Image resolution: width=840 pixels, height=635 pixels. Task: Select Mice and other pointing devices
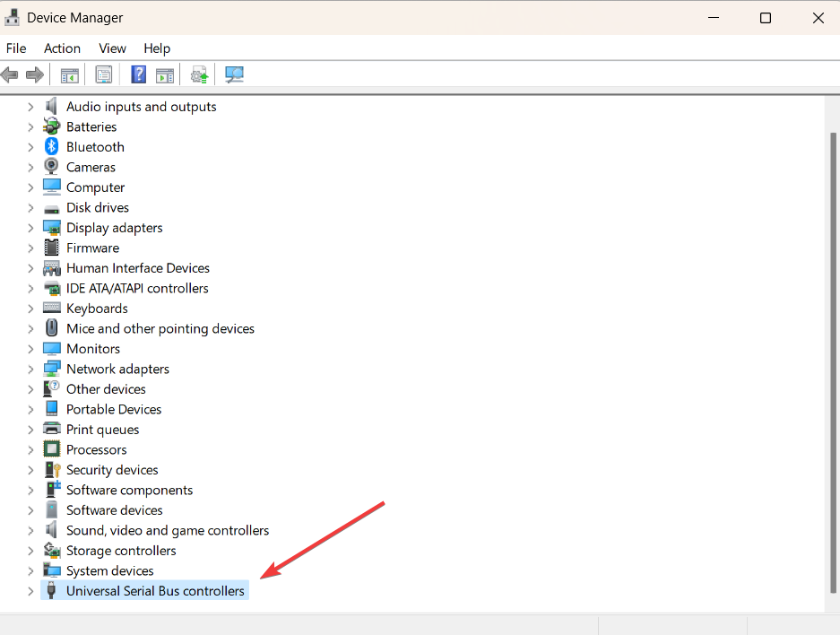pyautogui.click(x=160, y=329)
